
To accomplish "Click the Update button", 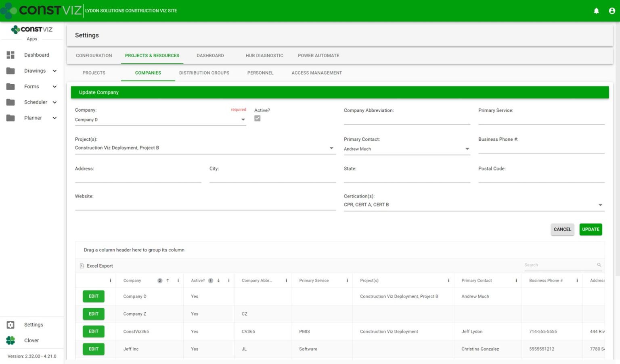I will click(x=591, y=229).
